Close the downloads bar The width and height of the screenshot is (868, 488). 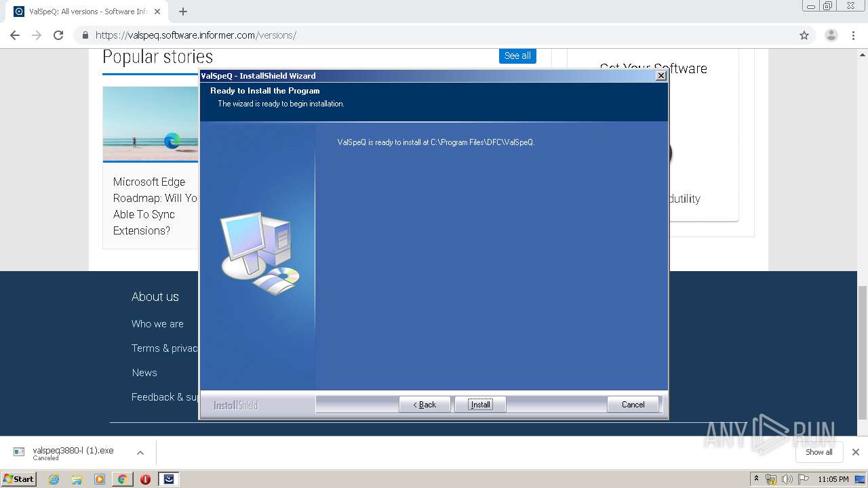[855, 452]
